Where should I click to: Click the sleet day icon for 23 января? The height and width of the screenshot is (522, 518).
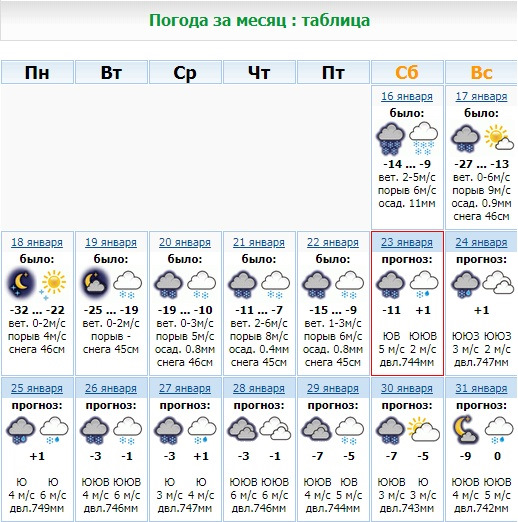point(424,284)
